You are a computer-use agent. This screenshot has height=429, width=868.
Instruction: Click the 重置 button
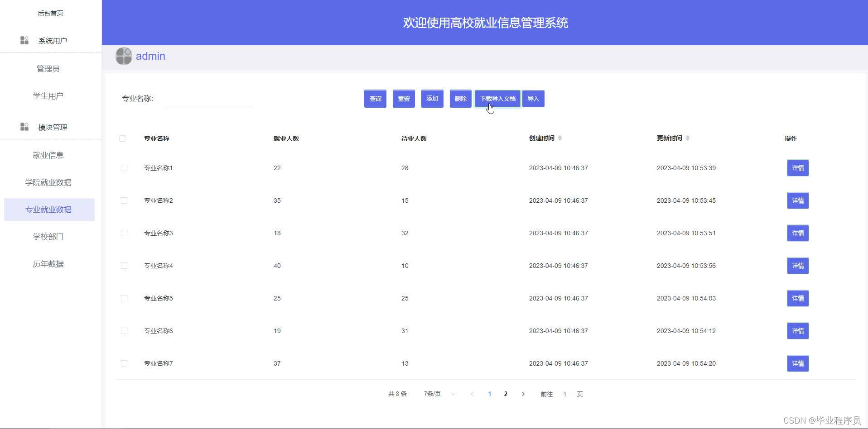click(404, 99)
